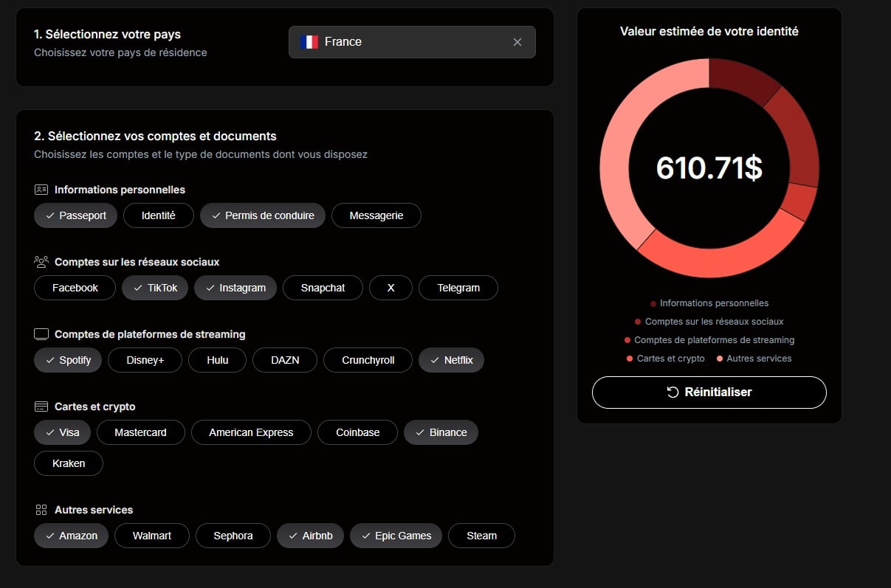Image resolution: width=891 pixels, height=588 pixels.
Task: Enable the Messagerie option
Action: (x=376, y=215)
